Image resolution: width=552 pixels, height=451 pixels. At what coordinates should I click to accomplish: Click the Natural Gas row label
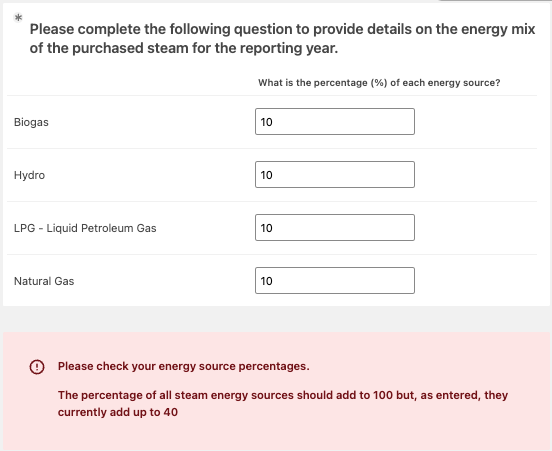[x=44, y=281]
